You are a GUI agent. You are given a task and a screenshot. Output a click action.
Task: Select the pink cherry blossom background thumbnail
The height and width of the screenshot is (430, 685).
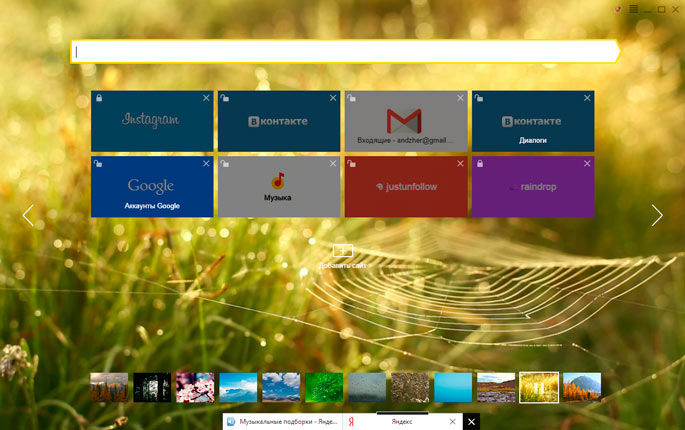pos(195,387)
